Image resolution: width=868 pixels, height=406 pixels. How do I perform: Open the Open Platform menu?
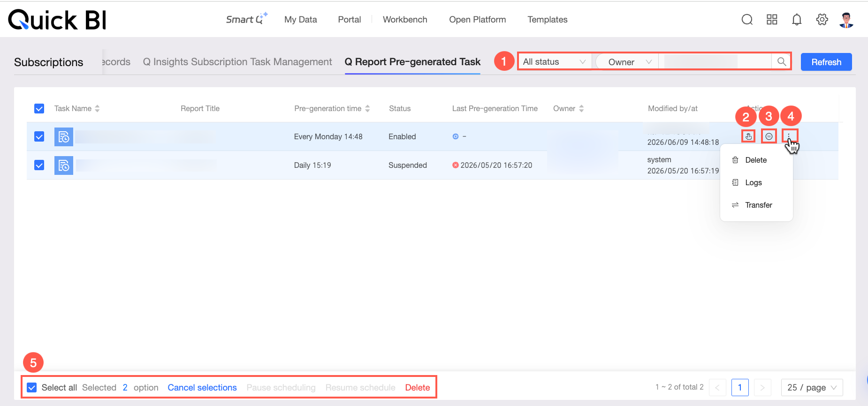tap(477, 20)
